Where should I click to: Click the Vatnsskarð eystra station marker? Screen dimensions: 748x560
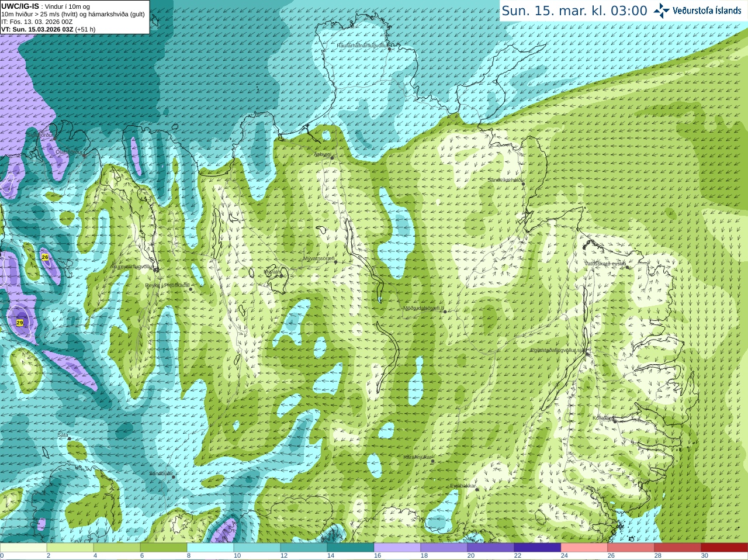628,267
